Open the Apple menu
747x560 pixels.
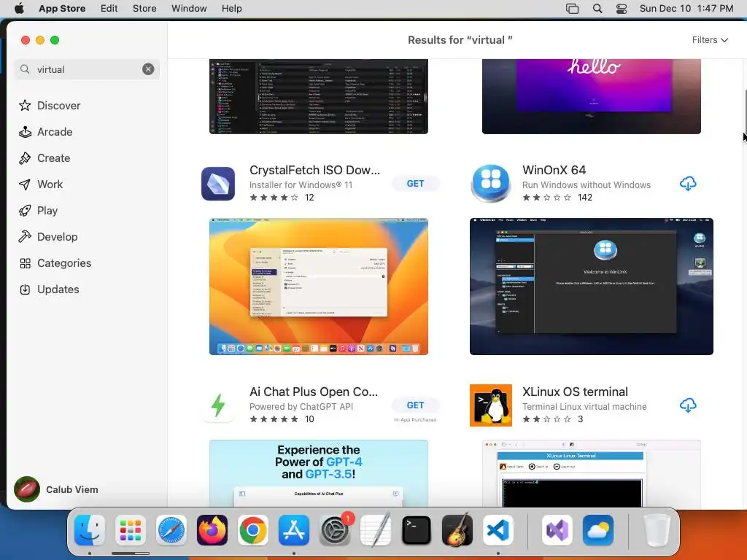coord(19,9)
